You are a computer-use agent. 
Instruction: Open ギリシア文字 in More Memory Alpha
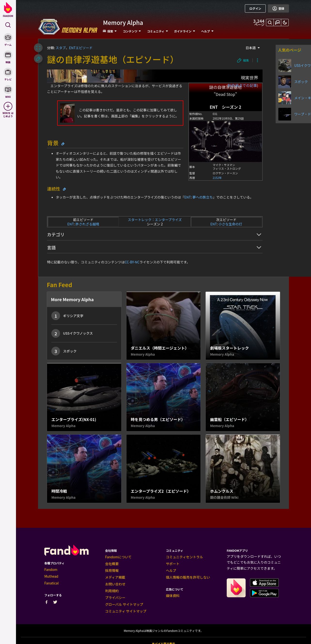click(73, 316)
